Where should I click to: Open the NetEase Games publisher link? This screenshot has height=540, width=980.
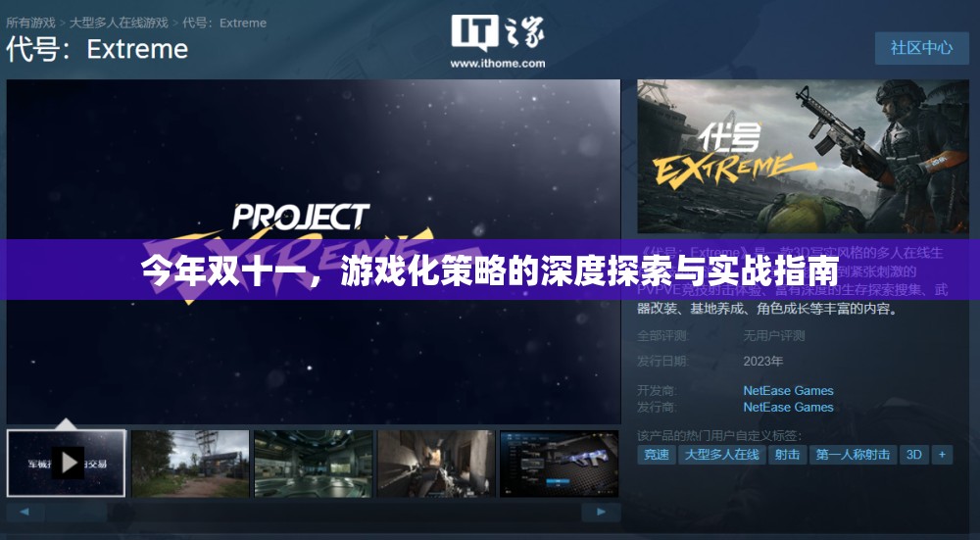pyautogui.click(x=788, y=407)
